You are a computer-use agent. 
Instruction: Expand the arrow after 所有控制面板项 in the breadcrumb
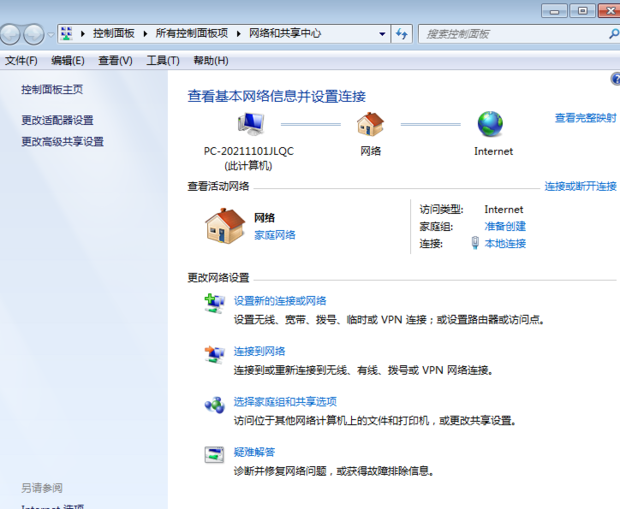(x=239, y=34)
